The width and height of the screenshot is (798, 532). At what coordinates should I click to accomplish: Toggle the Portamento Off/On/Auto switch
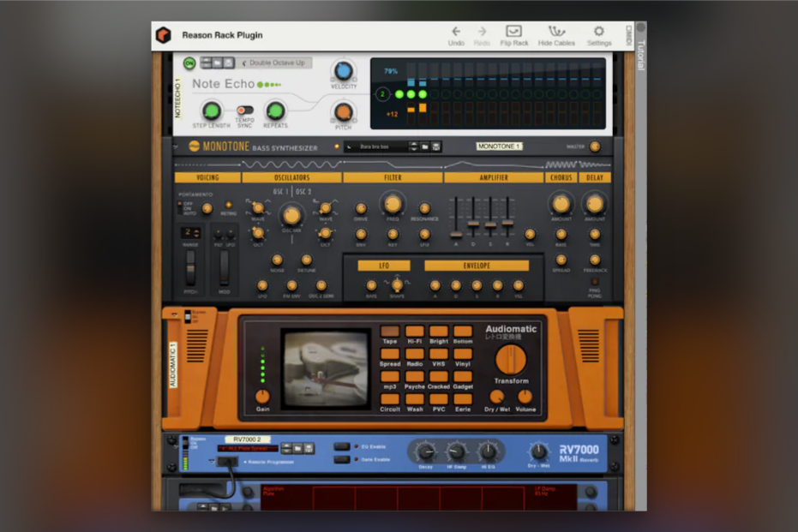(180, 207)
